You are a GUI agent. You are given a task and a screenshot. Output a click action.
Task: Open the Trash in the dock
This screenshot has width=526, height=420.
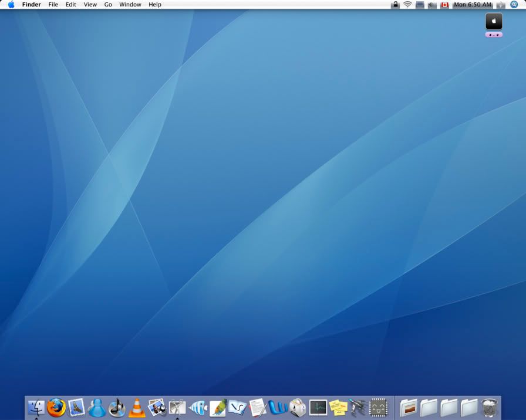490,407
